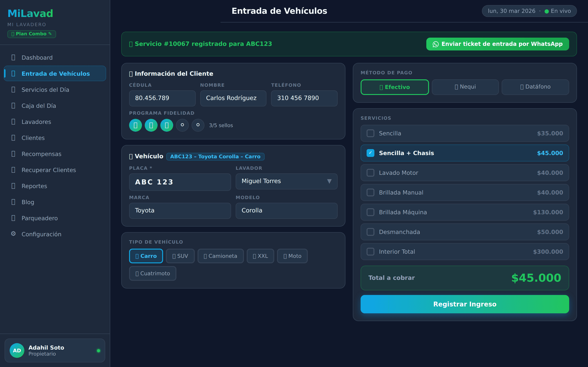This screenshot has width=588, height=367.
Task: Click the fourth fidelity stamp circle
Action: (182, 125)
